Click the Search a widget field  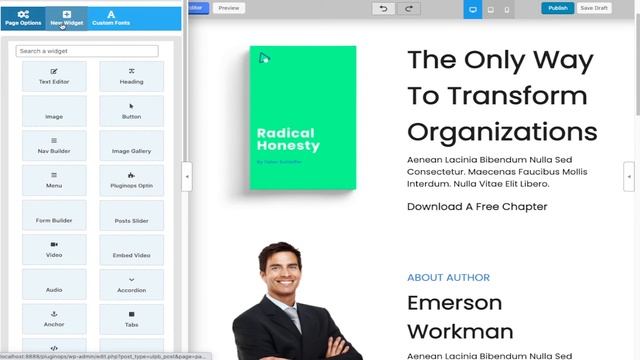pos(87,51)
